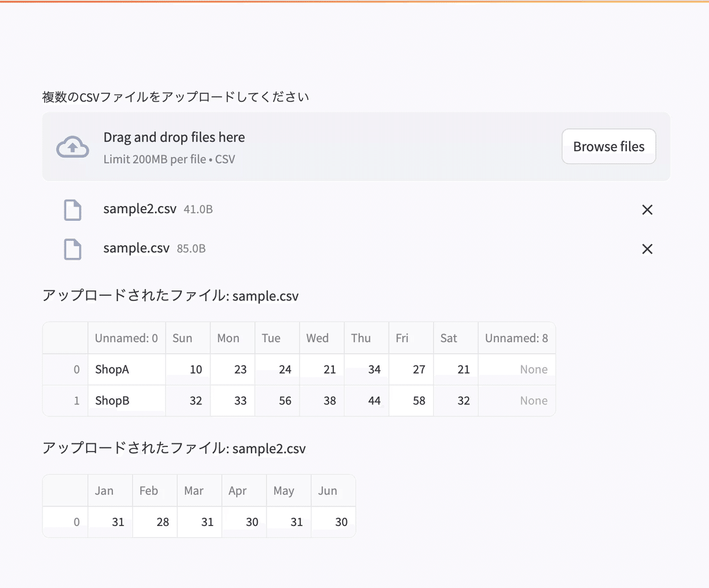
Task: Click the Jan column header in sample2 table
Action: [x=110, y=490]
